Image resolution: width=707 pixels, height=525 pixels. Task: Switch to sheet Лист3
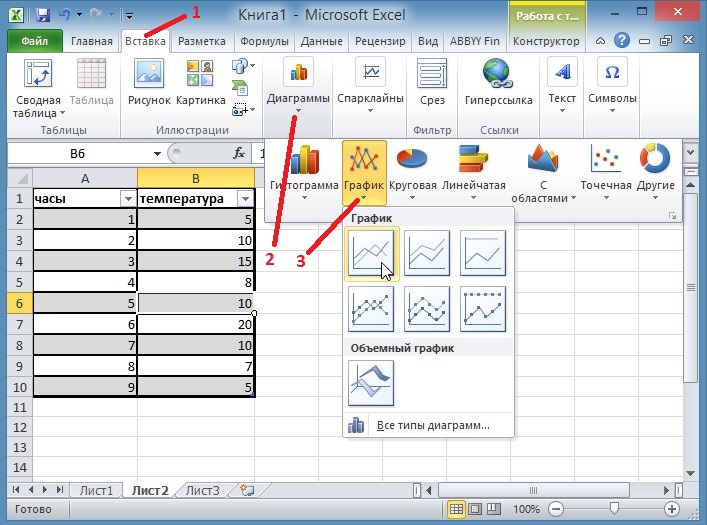point(202,491)
